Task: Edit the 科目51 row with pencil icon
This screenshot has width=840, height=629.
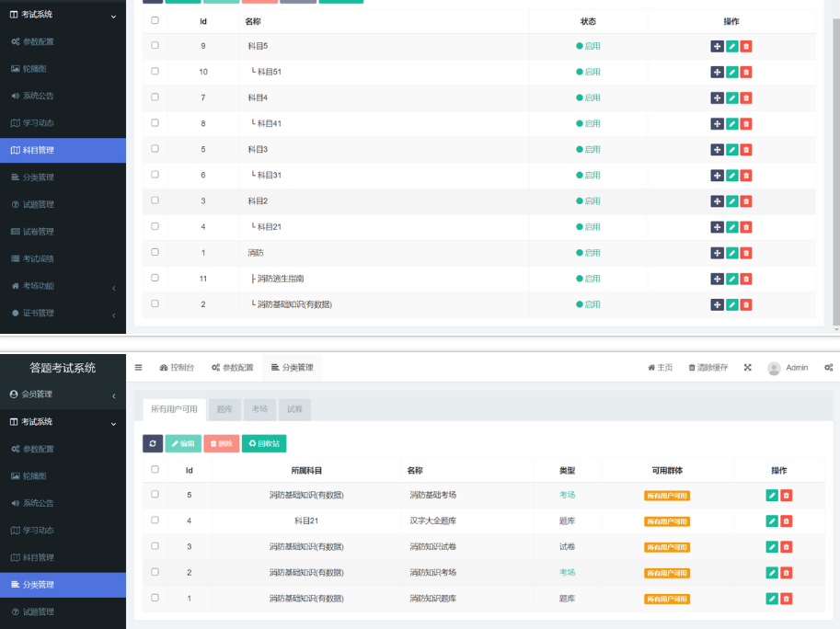Action: (x=731, y=72)
